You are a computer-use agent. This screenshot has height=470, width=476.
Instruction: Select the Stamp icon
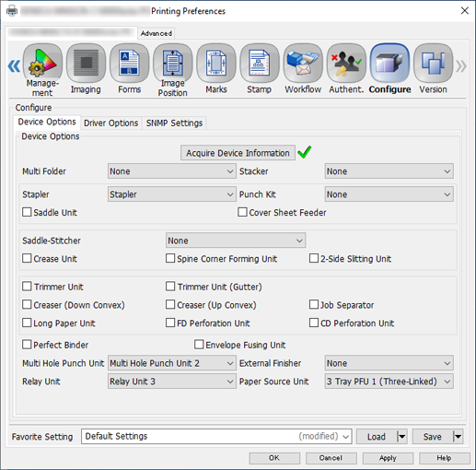260,64
